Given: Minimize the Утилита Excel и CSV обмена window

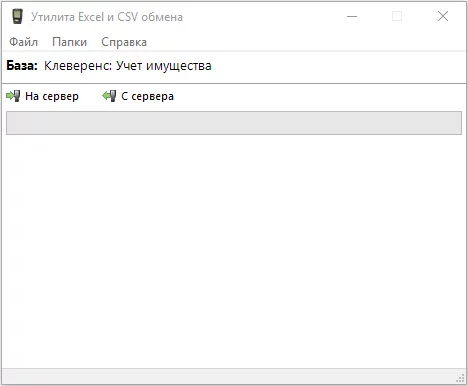Looking at the screenshot, I should click(352, 16).
